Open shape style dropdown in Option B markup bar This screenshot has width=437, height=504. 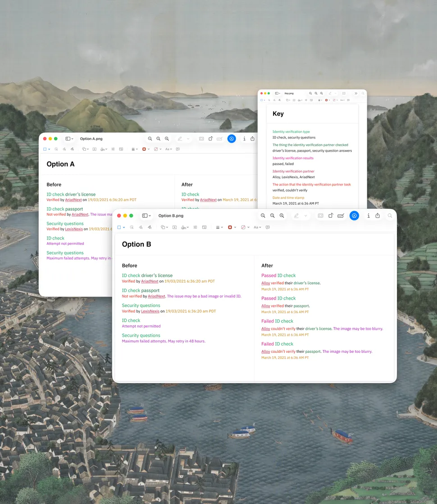tap(219, 227)
